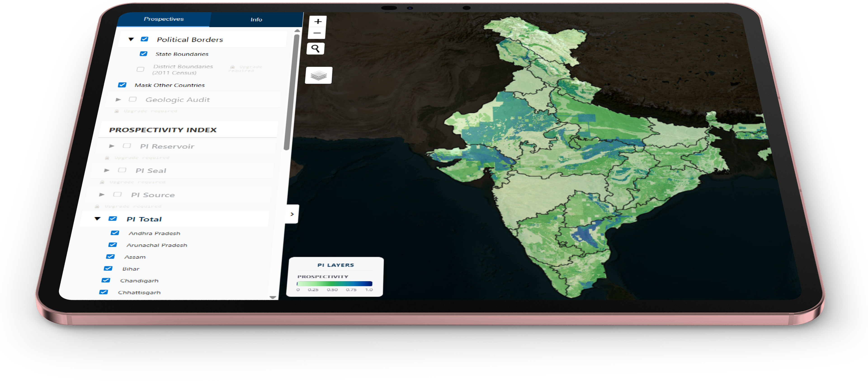
Task: Select the 'State Boundaries' label
Action: point(182,54)
